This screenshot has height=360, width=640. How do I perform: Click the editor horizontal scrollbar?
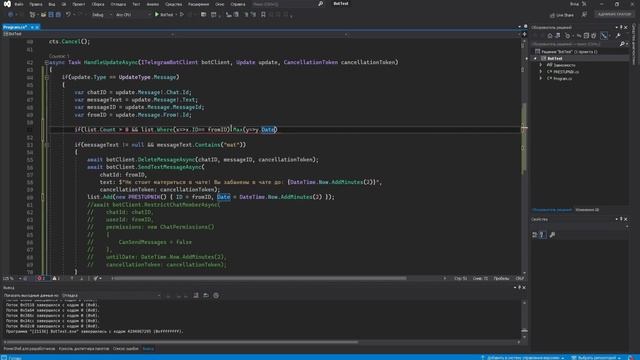coord(259,278)
